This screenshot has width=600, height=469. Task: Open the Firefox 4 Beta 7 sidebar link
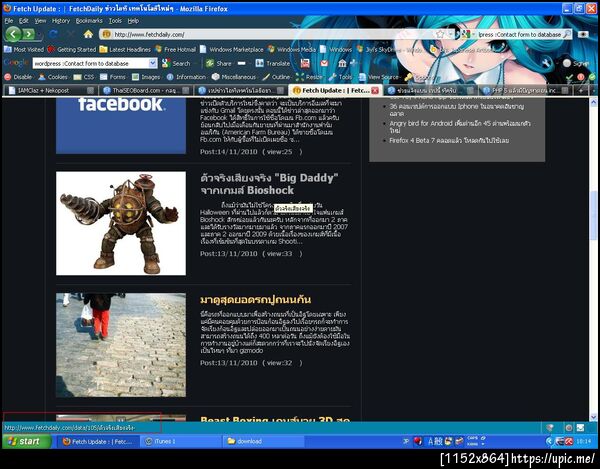tap(449, 140)
